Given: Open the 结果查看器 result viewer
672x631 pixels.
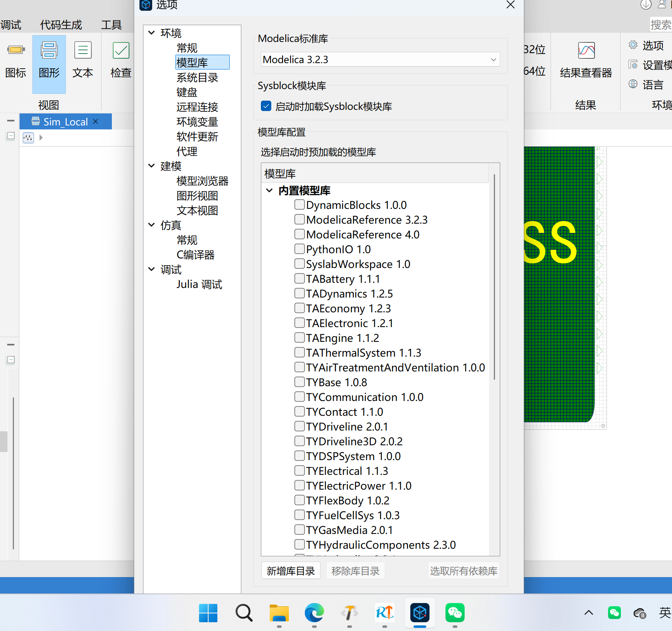Looking at the screenshot, I should click(x=586, y=60).
